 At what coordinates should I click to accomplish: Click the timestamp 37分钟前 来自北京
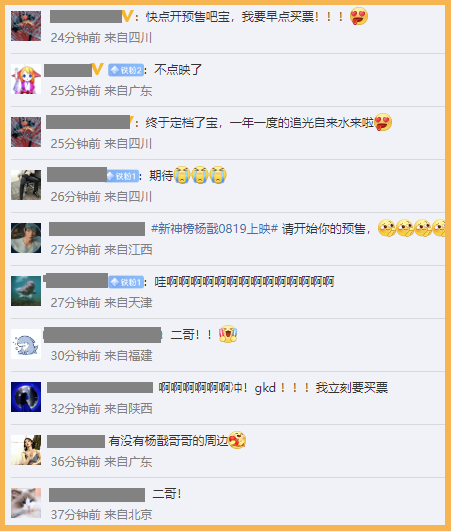tap(101, 515)
